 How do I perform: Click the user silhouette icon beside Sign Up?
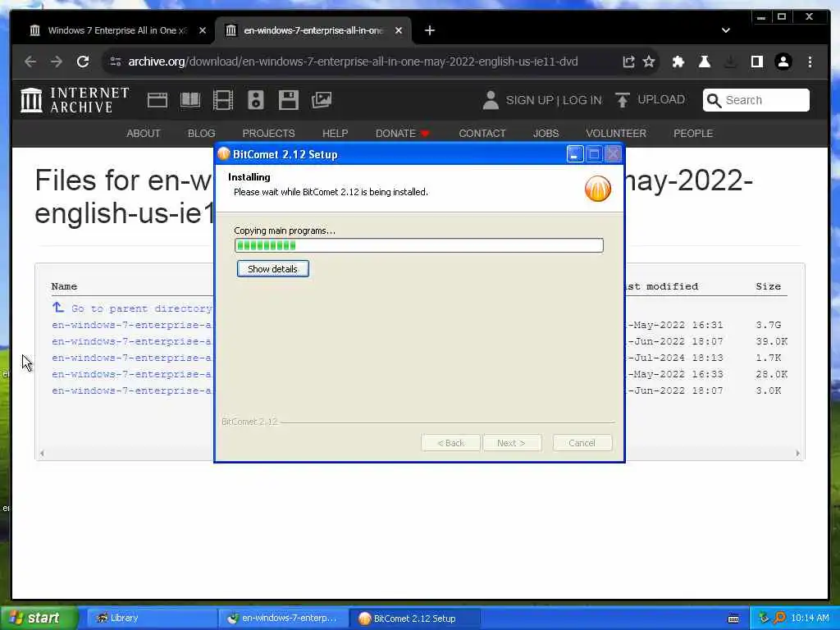(x=491, y=100)
